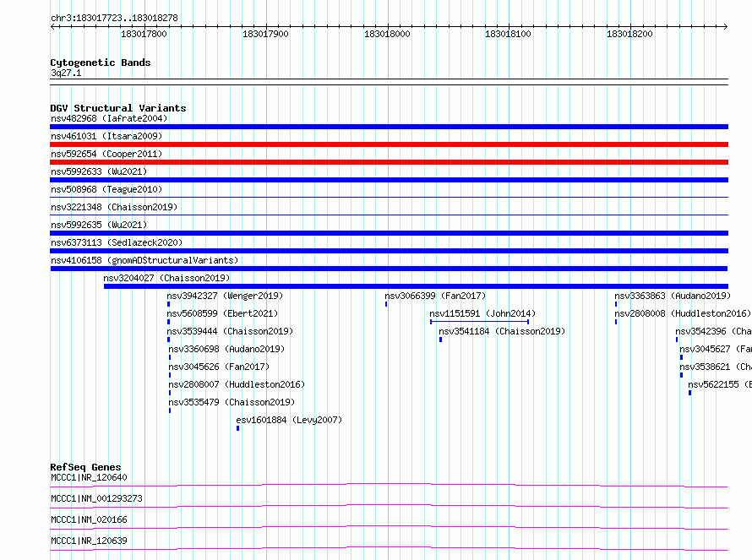Open the nsv5992633 (Wu2021) variant label
752x560 pixels.
tap(99, 171)
